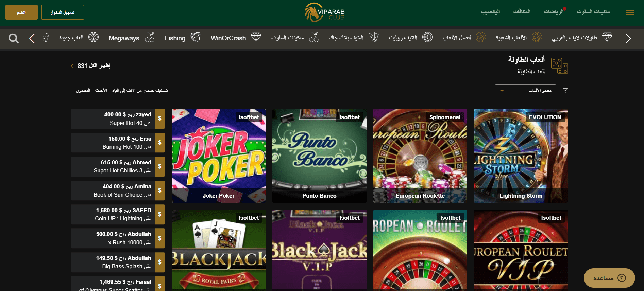This screenshot has height=291, width=644.
Task: Expand show all 831 games
Action: tap(90, 66)
